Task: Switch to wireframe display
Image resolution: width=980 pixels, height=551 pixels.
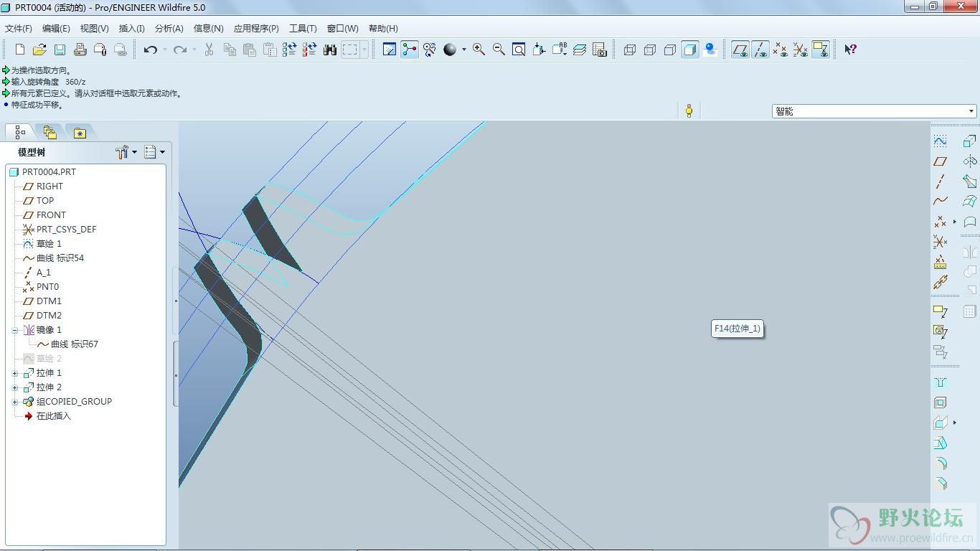Action: 630,50
